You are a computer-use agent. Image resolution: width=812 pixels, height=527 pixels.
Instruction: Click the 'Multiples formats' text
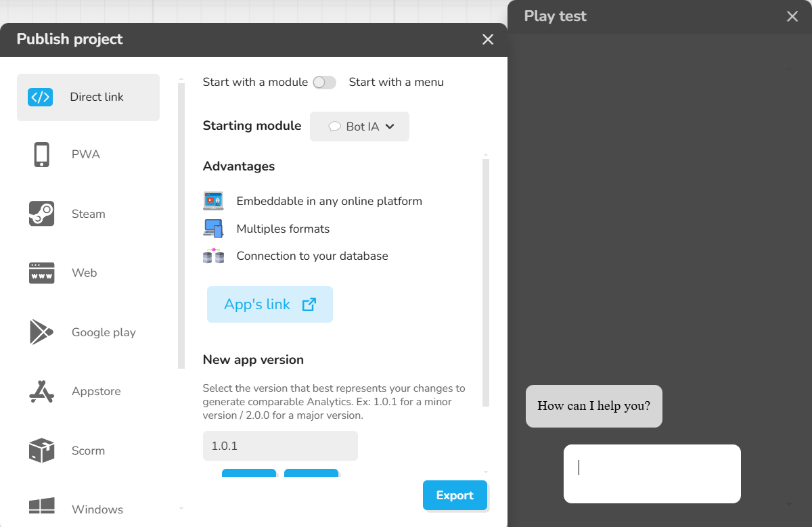point(283,229)
